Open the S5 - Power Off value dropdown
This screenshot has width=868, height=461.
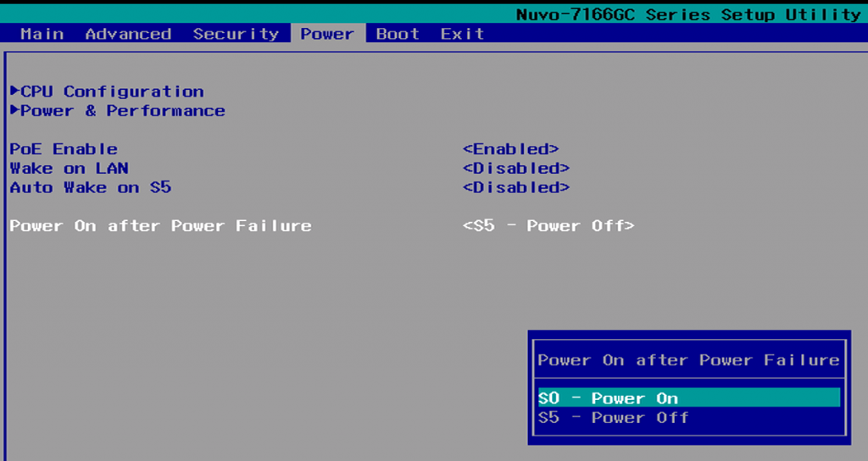pyautogui.click(x=548, y=226)
